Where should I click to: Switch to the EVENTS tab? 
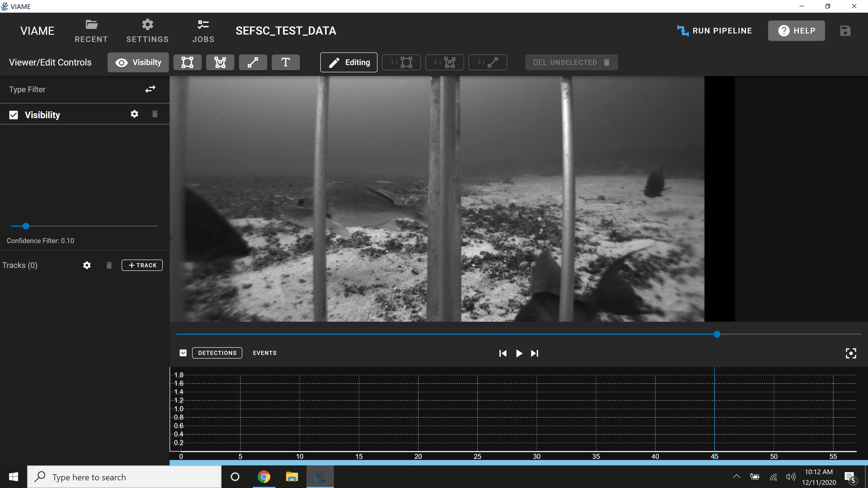pyautogui.click(x=264, y=353)
